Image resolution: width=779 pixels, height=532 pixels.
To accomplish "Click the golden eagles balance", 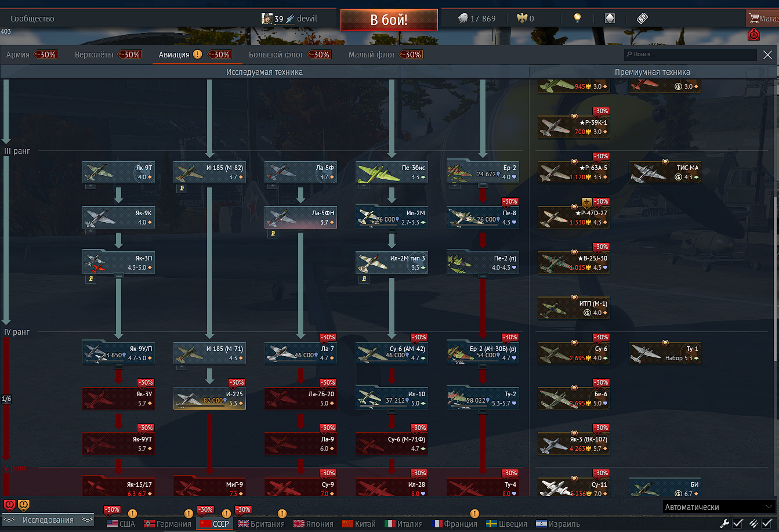I will point(526,19).
